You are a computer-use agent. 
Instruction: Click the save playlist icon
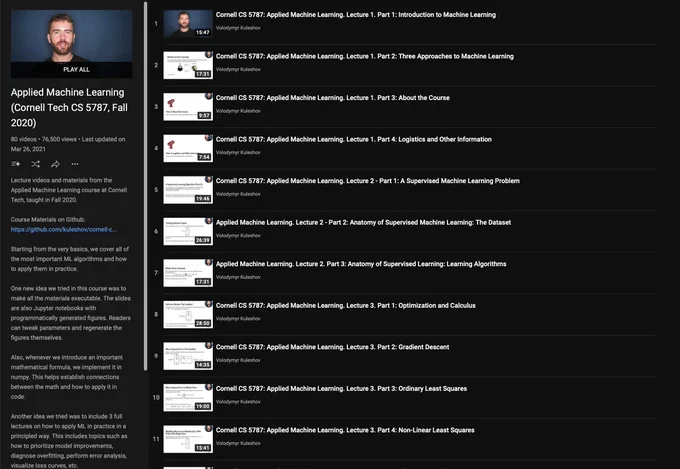[x=16, y=164]
